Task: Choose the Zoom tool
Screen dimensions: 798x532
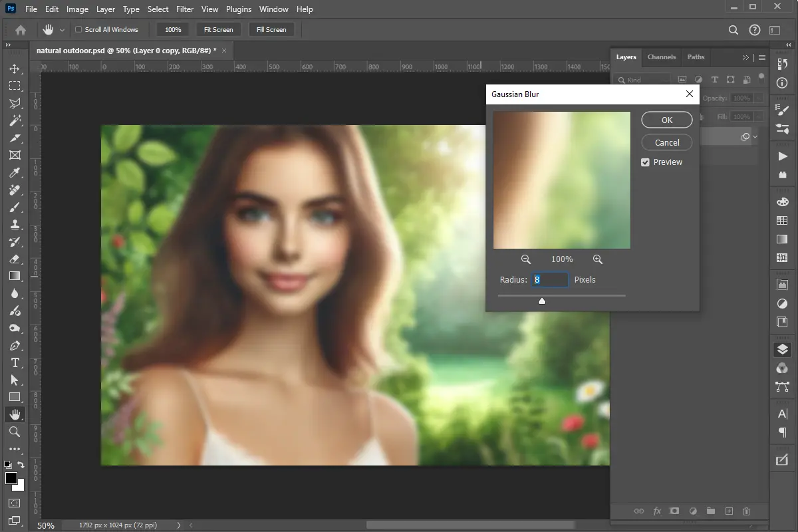Action: [x=15, y=432]
